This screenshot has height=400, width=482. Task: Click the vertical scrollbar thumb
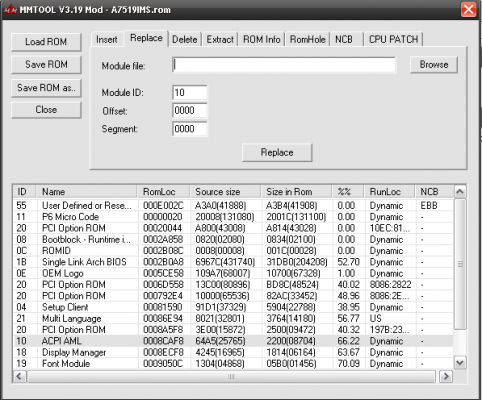[x=460, y=264]
